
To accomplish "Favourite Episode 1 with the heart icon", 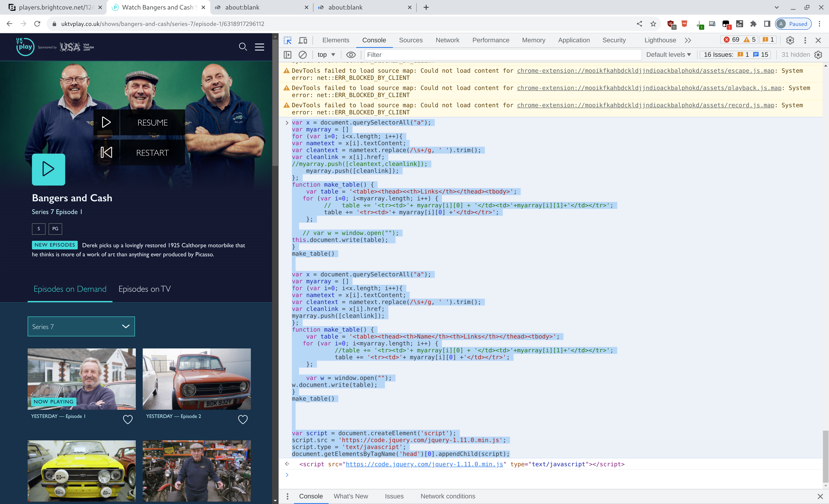I will pos(128,419).
